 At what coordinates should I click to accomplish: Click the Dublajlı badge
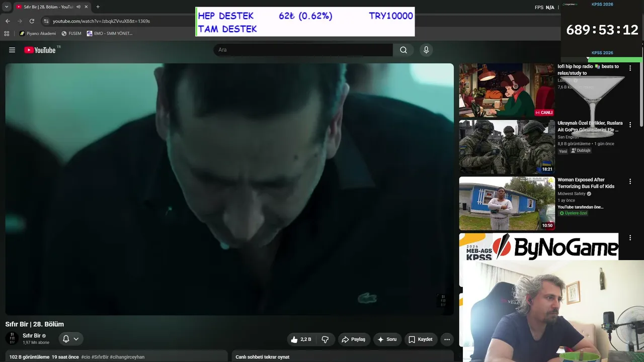(581, 150)
